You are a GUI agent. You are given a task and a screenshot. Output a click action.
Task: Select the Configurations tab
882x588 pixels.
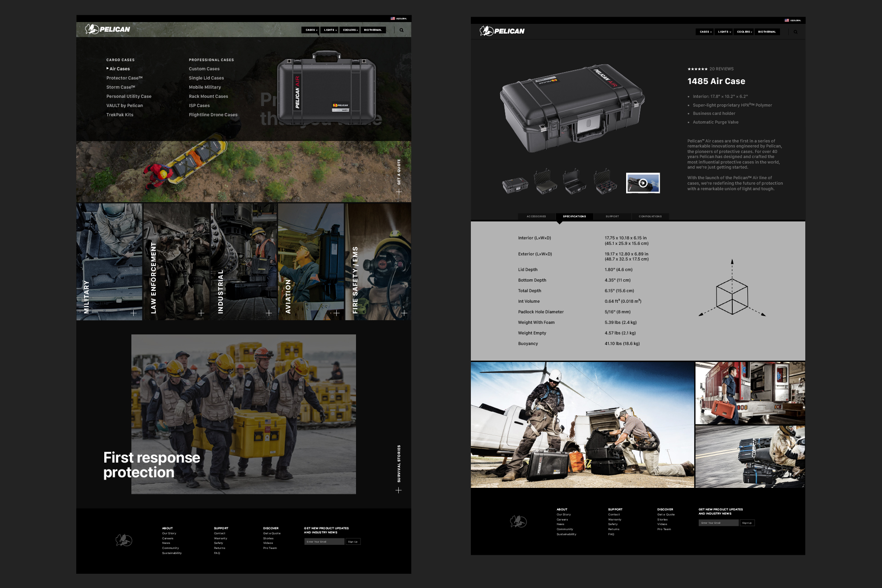[x=650, y=216]
